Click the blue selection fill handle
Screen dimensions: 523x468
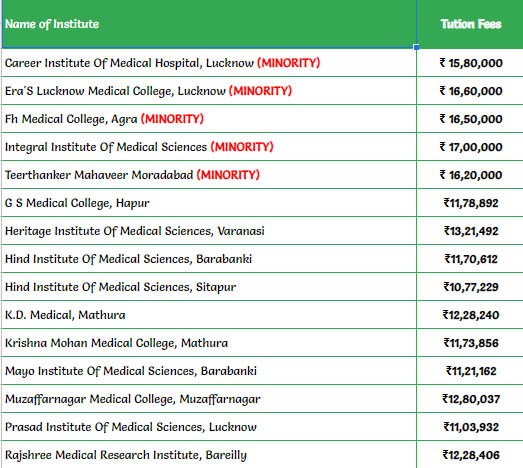[416, 47]
